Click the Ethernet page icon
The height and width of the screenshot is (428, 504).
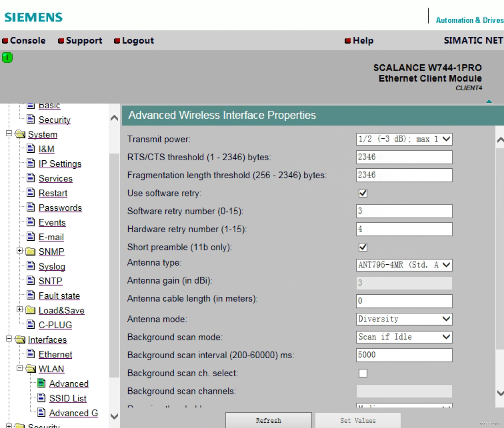(x=31, y=354)
